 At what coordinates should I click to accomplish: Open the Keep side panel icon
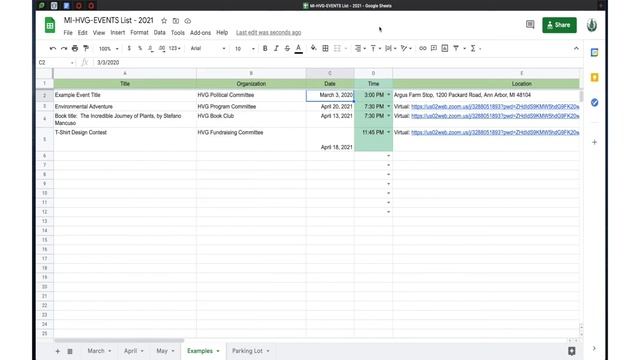pos(594,78)
